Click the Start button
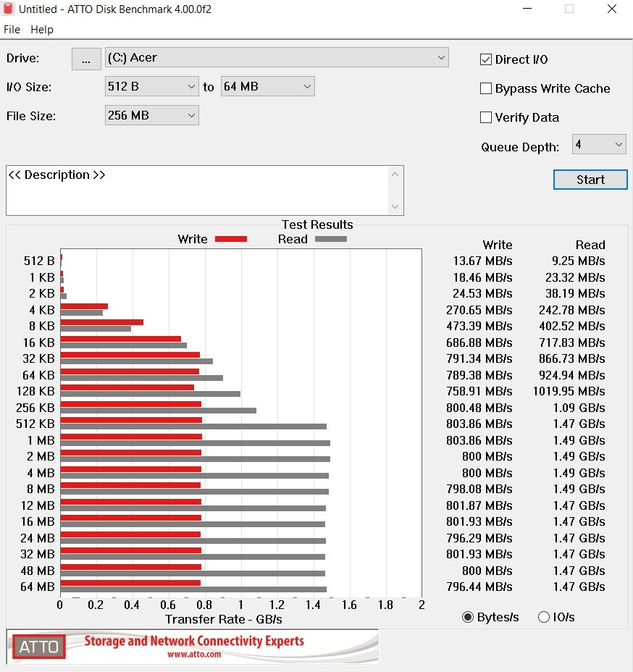633x672 pixels. coord(590,180)
